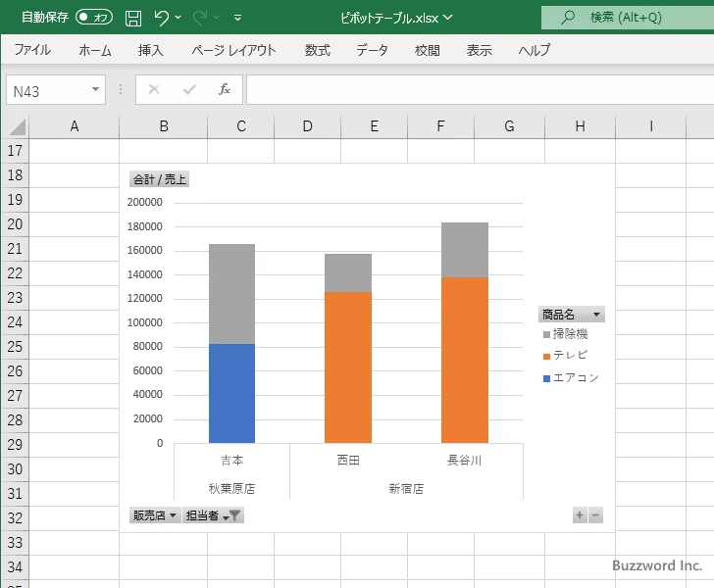Toggle the AutoSave switch
714x588 pixels.
pyautogui.click(x=94, y=18)
